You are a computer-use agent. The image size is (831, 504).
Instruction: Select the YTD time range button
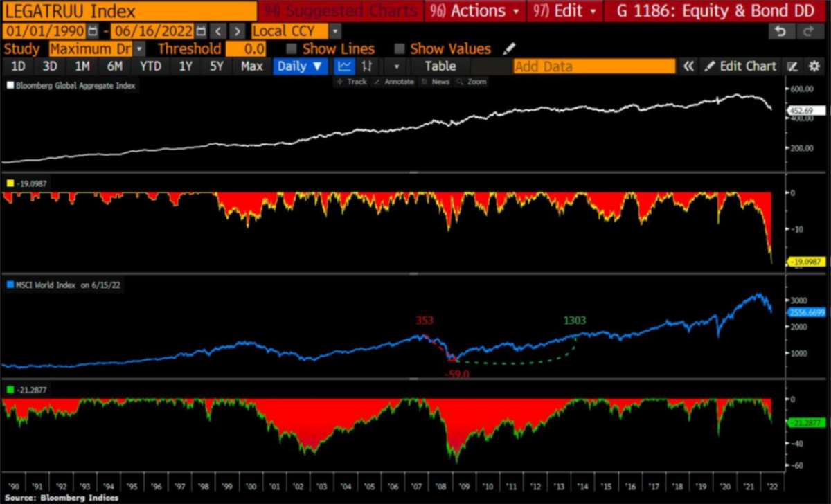click(150, 66)
